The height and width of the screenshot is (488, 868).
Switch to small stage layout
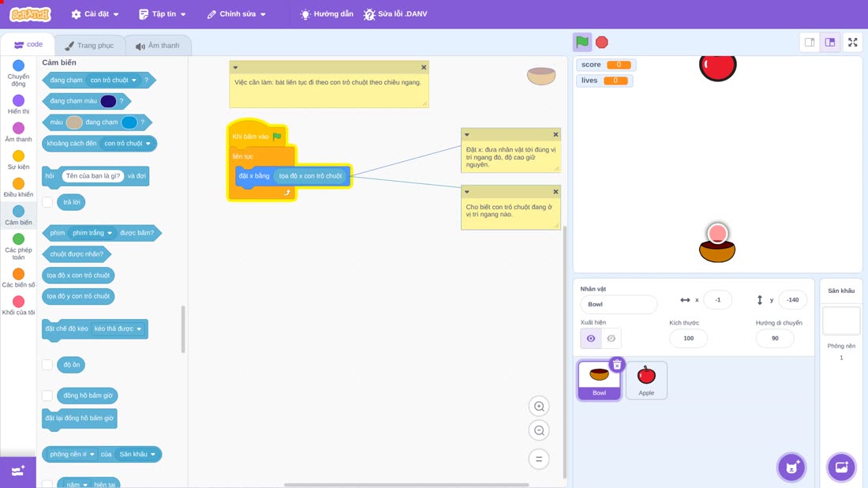810,42
